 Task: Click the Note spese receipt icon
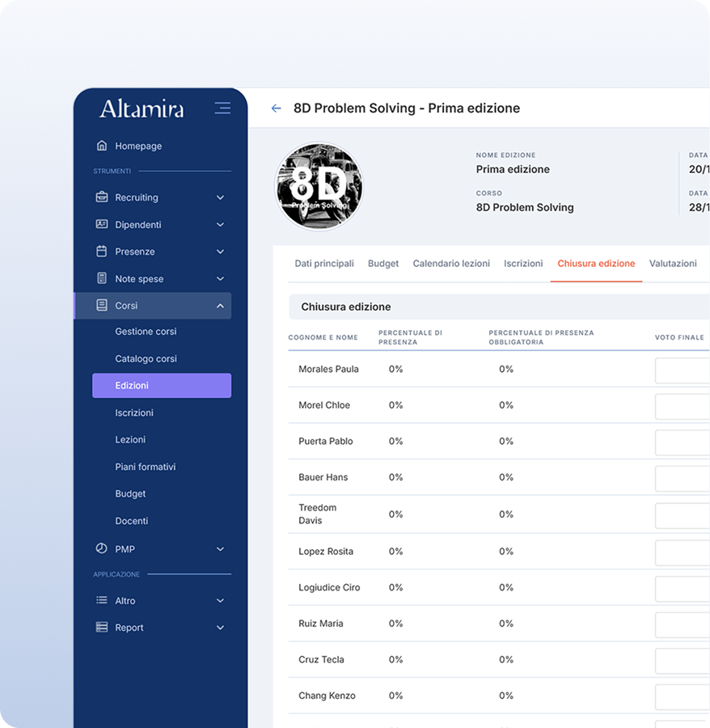coord(102,279)
